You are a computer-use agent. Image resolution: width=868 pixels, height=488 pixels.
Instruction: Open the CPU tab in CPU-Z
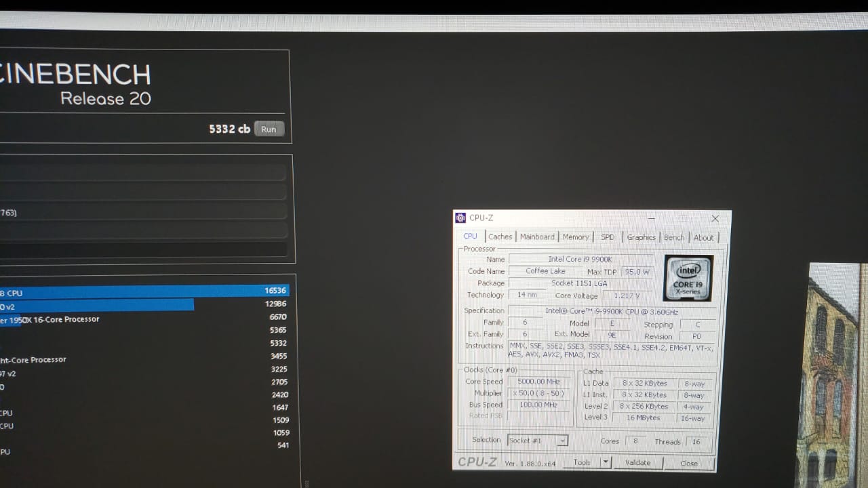pyautogui.click(x=470, y=237)
